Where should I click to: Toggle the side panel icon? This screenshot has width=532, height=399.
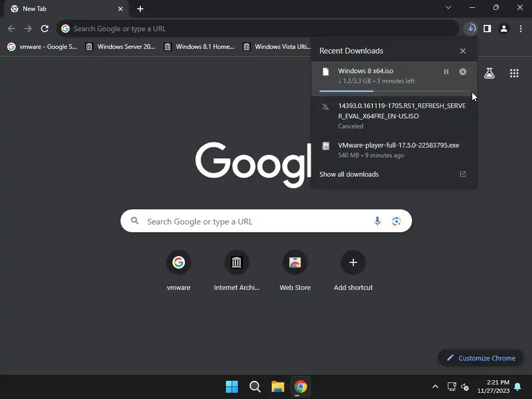click(x=487, y=29)
